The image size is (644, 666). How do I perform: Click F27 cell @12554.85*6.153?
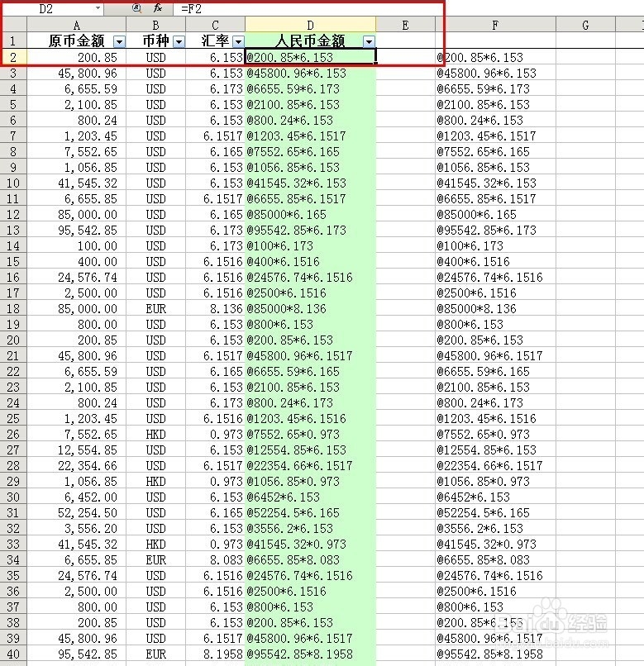click(x=496, y=450)
